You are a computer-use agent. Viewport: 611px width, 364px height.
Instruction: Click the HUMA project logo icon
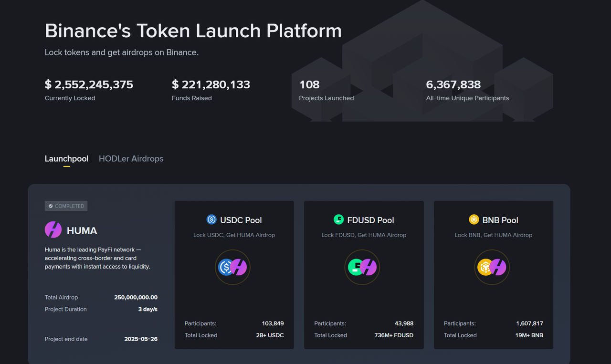click(53, 229)
